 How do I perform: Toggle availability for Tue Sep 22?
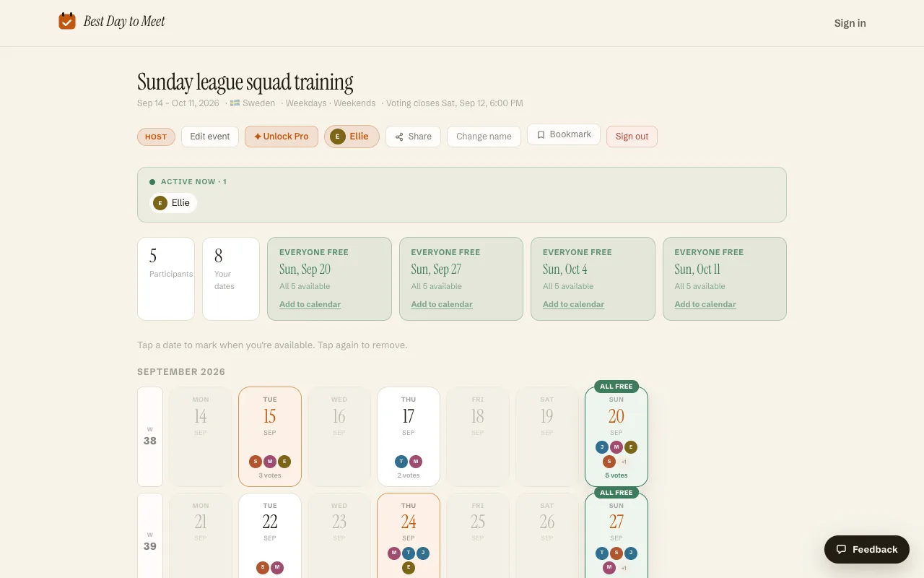pyautogui.click(x=270, y=535)
